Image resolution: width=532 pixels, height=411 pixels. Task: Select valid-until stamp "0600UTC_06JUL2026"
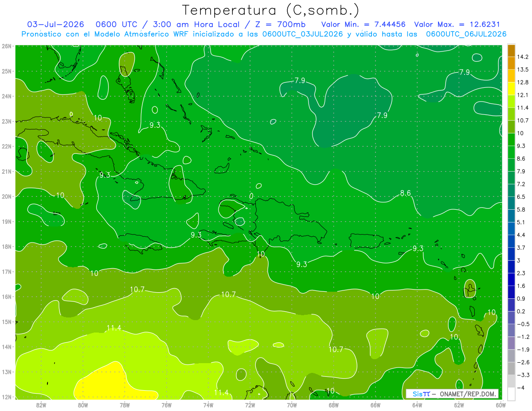pyautogui.click(x=466, y=34)
